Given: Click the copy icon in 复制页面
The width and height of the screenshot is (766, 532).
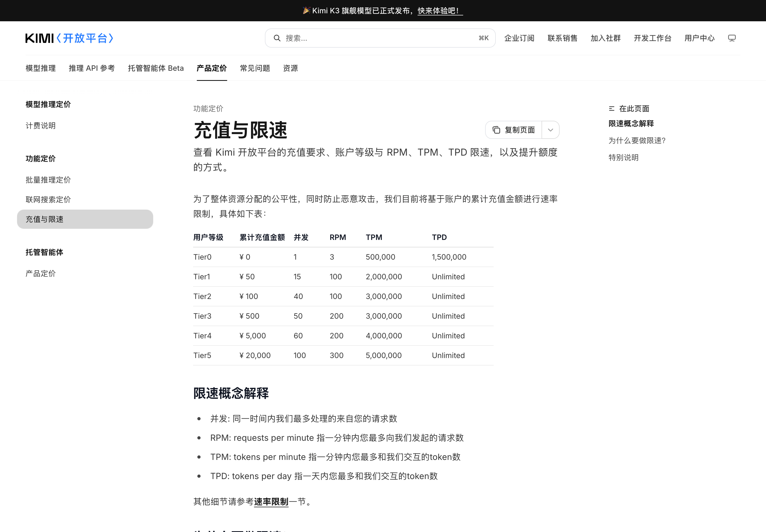Looking at the screenshot, I should (496, 130).
